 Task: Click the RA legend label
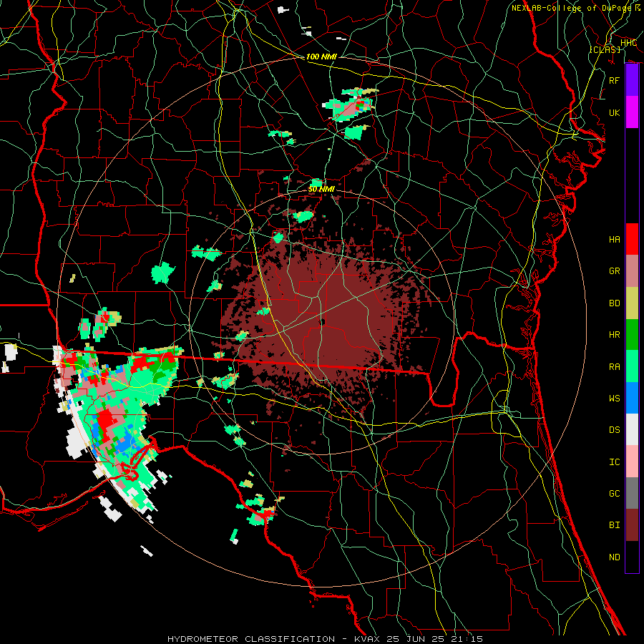(615, 366)
